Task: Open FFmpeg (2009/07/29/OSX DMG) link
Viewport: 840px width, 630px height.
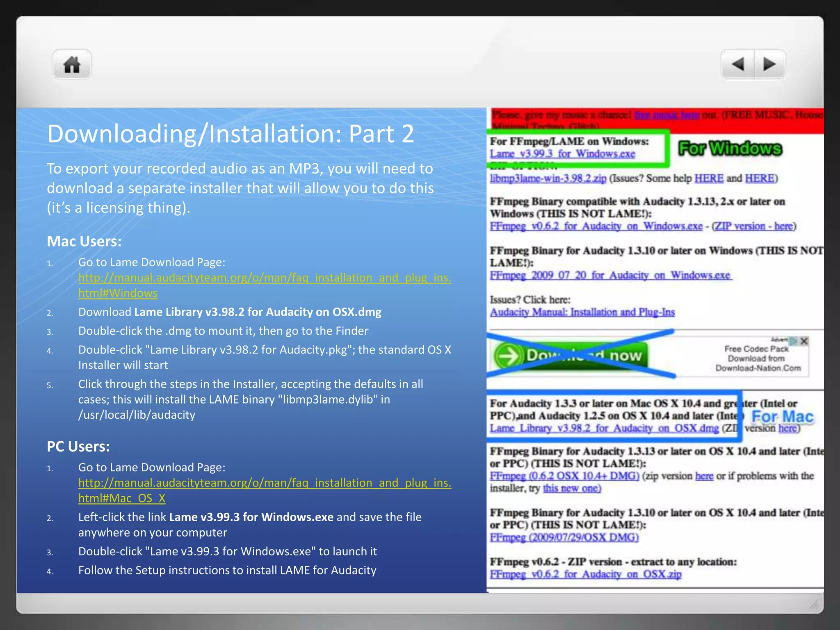Action: [x=564, y=538]
